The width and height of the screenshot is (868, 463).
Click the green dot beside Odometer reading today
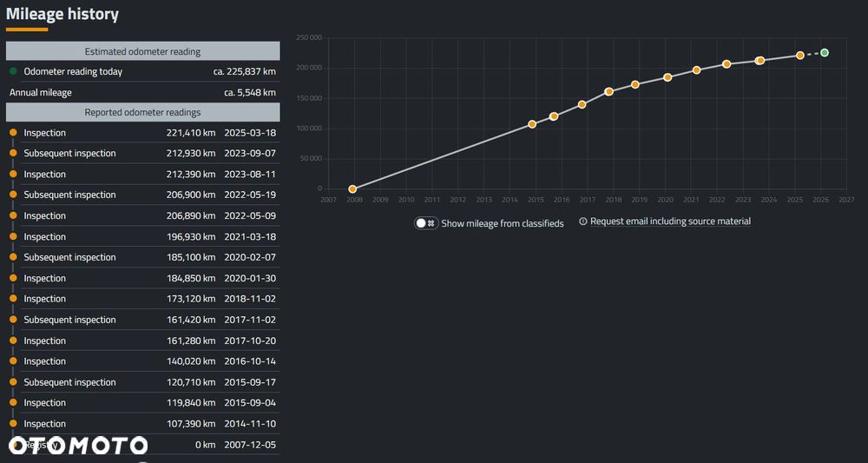tap(13, 71)
